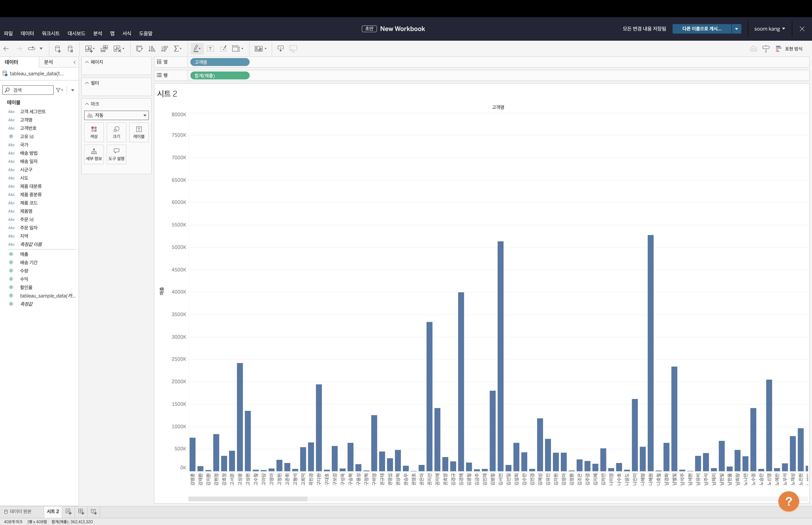Click the sort ascending icon
The image size is (812, 525).
(x=152, y=49)
